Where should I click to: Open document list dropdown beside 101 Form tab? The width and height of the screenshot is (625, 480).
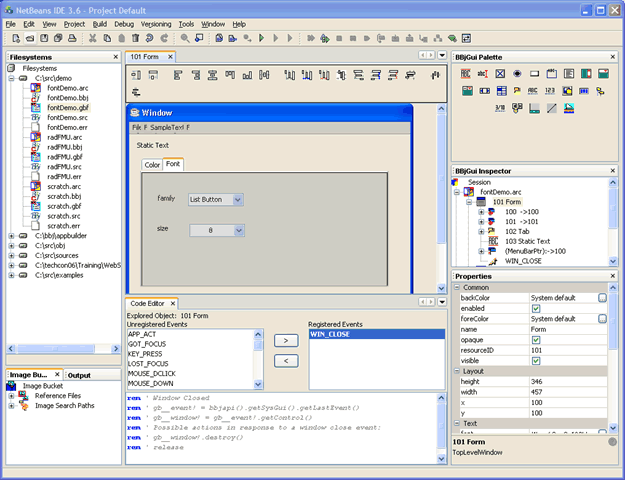click(x=442, y=55)
